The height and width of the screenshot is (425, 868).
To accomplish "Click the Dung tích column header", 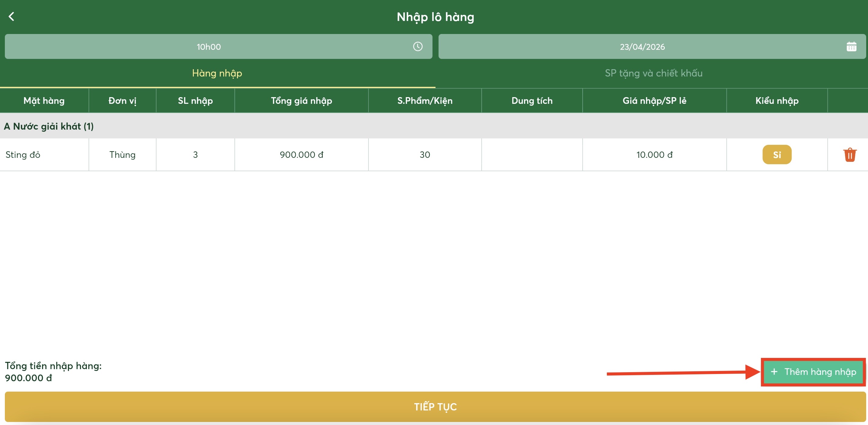I will pos(532,100).
